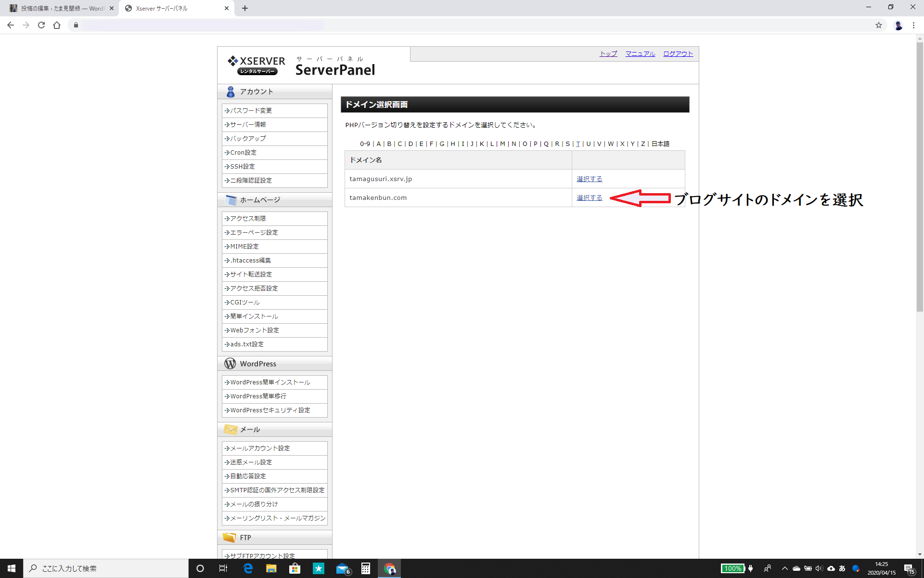Screen dimensions: 924x578
Task: Select the tamagusuri.xsrv.jp domain
Action: (589, 179)
